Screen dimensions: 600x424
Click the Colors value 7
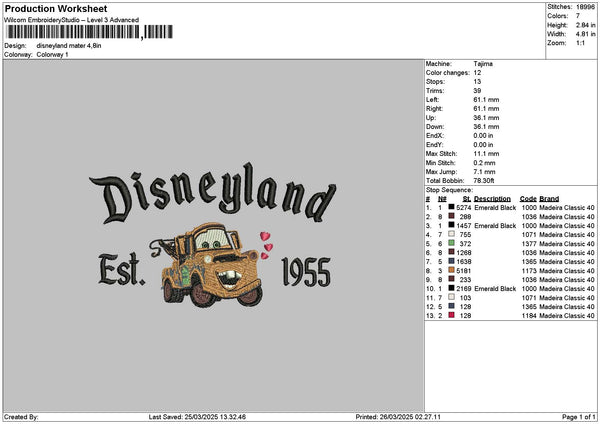578,16
